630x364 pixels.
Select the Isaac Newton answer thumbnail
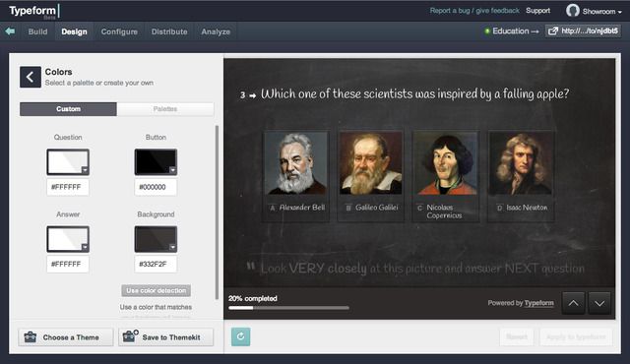[521, 175]
